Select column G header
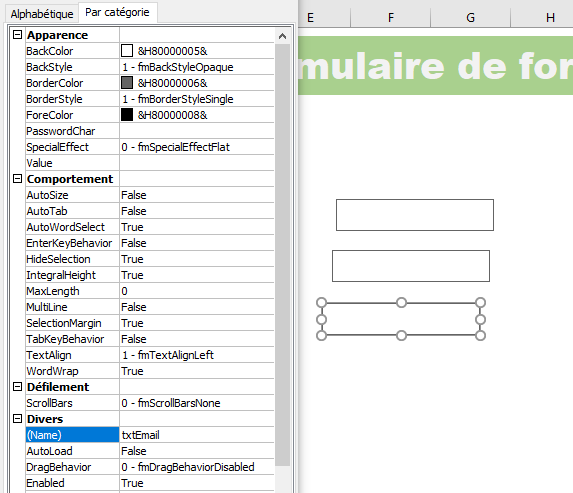 click(x=470, y=17)
